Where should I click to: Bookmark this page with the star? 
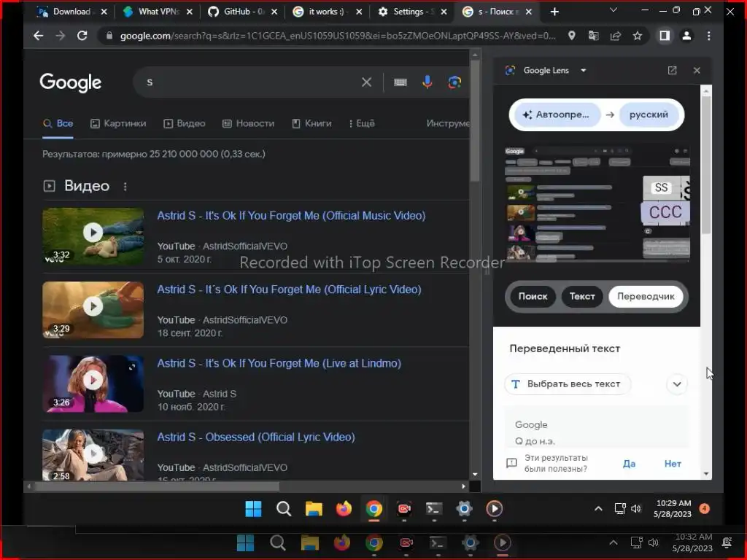(x=638, y=36)
